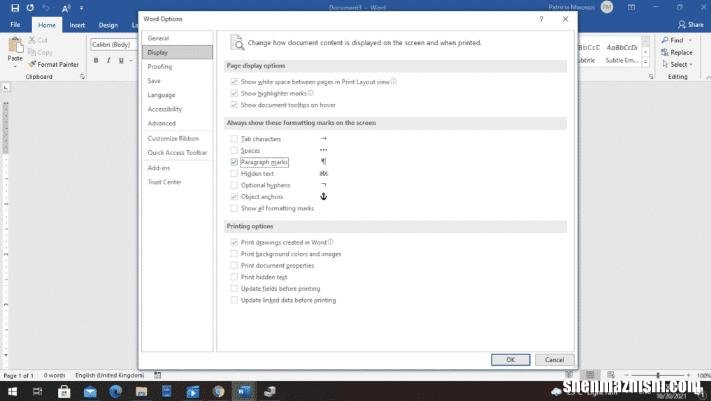Enable Spaces formatting mark checkbox
This screenshot has width=711, height=401.
pos(234,150)
